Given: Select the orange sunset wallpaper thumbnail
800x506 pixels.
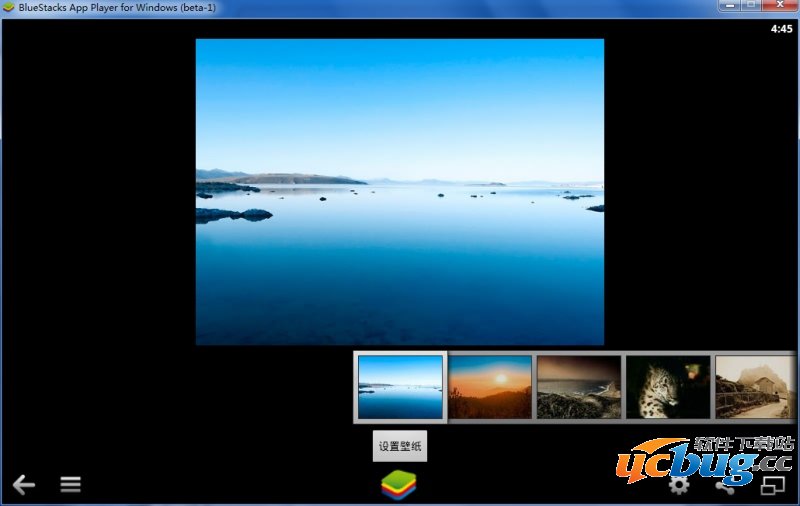Looking at the screenshot, I should tap(490, 387).
